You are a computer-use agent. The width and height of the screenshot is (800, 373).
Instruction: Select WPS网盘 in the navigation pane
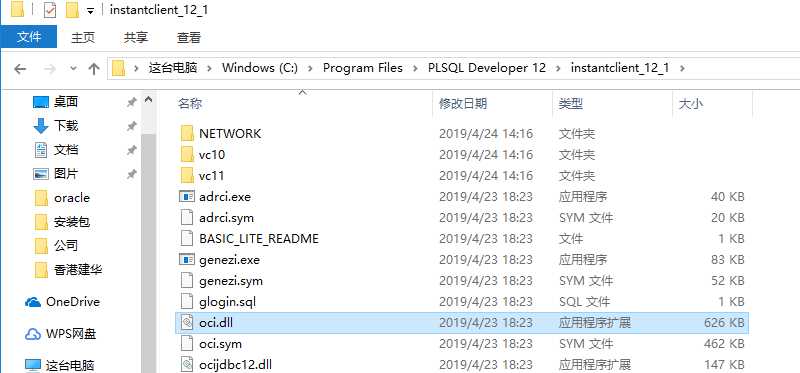[x=71, y=334]
